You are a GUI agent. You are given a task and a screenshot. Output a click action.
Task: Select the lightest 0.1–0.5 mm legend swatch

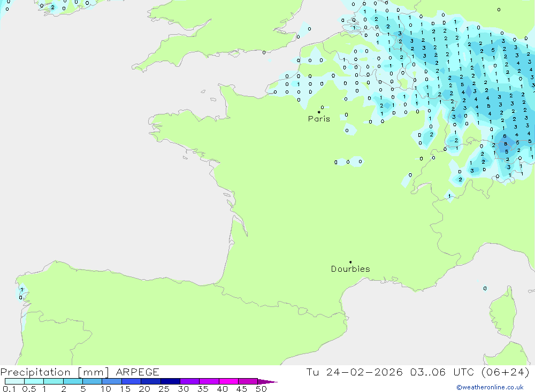pyautogui.click(x=14, y=381)
